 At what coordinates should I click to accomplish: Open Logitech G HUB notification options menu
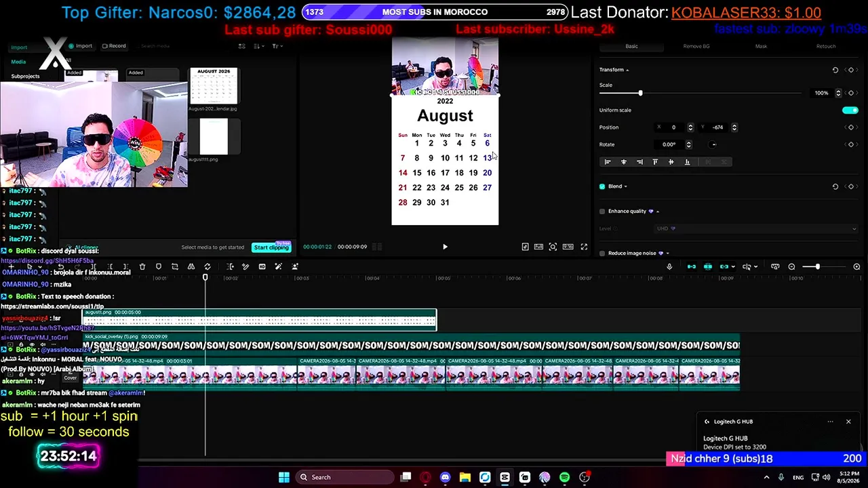830,422
